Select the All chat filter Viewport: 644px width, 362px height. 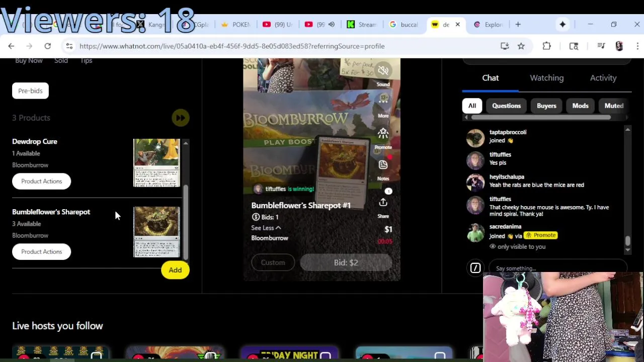(x=472, y=106)
